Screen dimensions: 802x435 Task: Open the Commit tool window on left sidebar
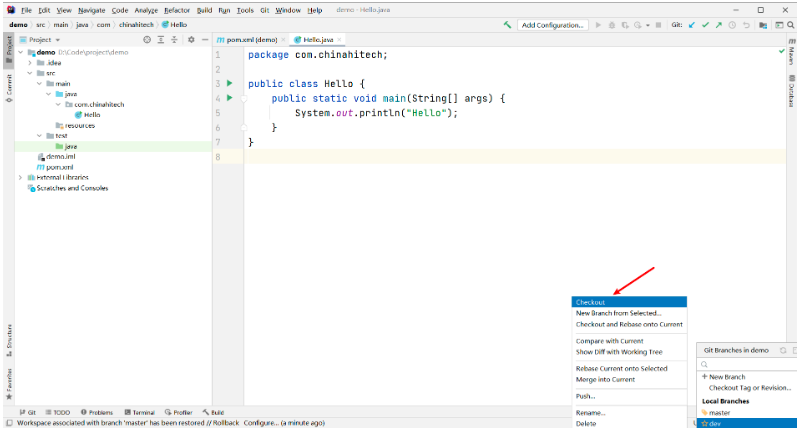point(9,88)
